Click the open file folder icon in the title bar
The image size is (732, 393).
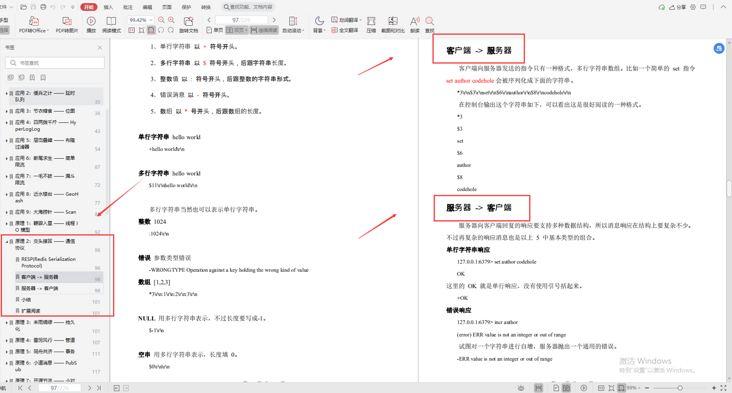coord(23,7)
